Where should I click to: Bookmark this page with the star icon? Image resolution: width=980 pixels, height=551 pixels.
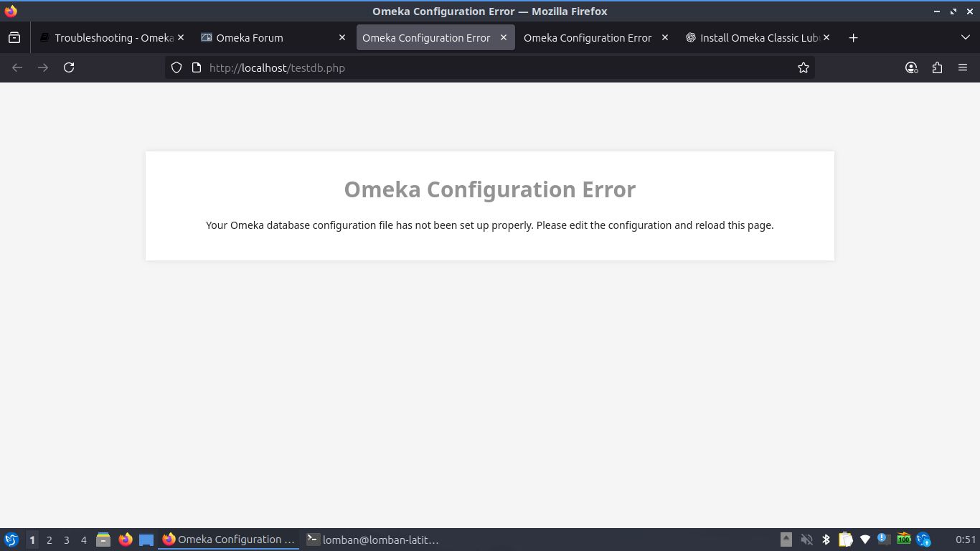[803, 67]
